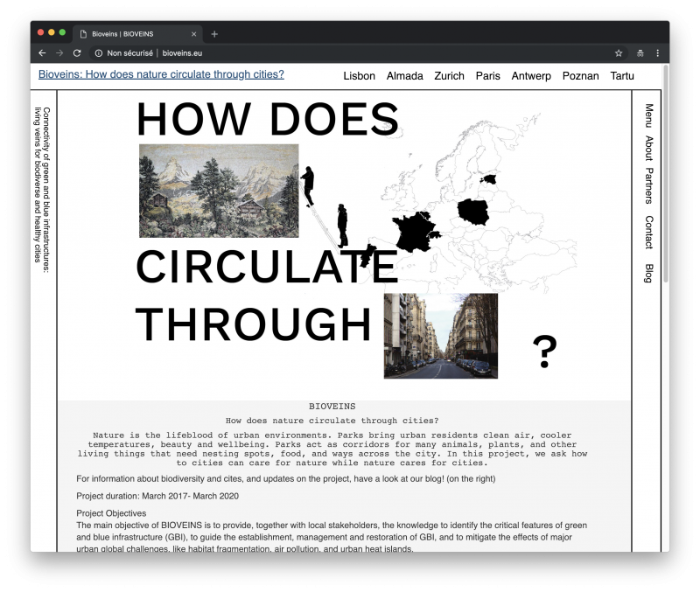This screenshot has width=700, height=592.
Task: Open the Menu item in right sidebar
Action: [648, 115]
